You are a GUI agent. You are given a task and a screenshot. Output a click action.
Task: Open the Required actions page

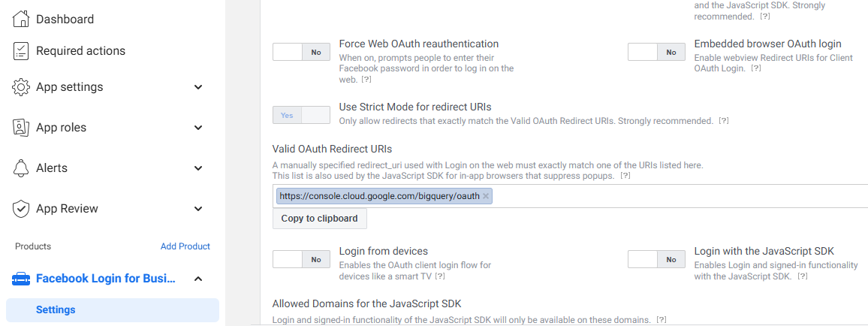pyautogui.click(x=80, y=51)
